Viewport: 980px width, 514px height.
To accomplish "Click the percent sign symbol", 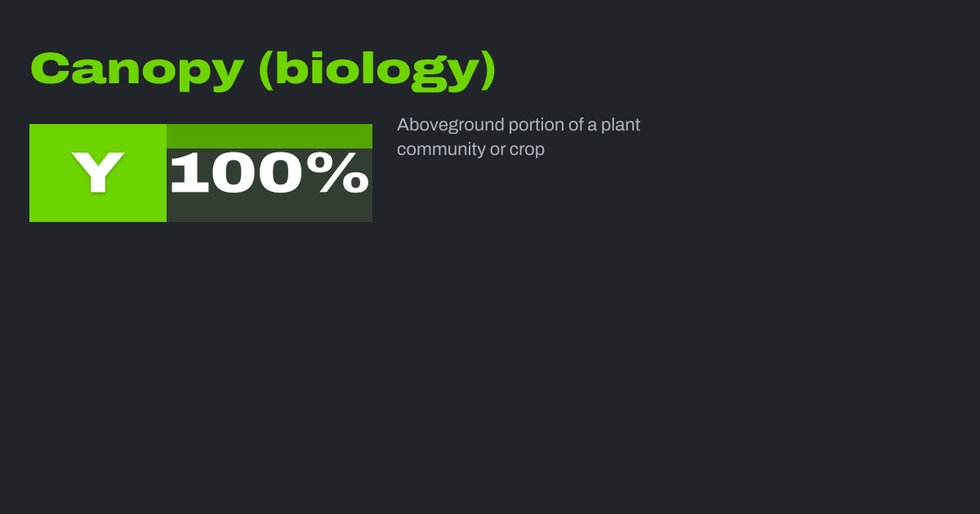I will tap(344, 173).
